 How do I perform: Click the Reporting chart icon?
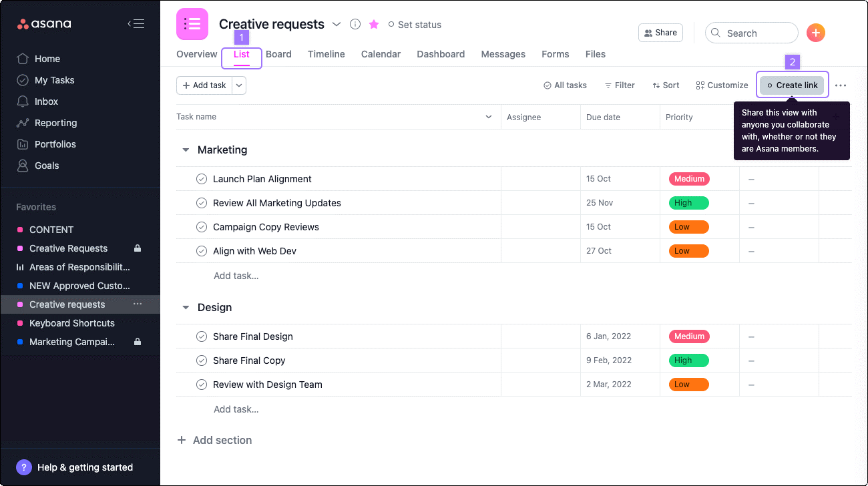tap(23, 123)
